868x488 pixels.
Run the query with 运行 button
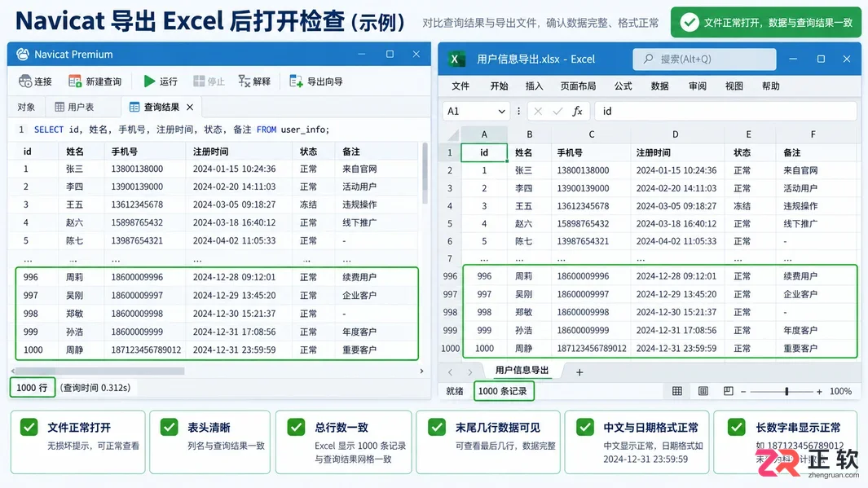click(161, 81)
